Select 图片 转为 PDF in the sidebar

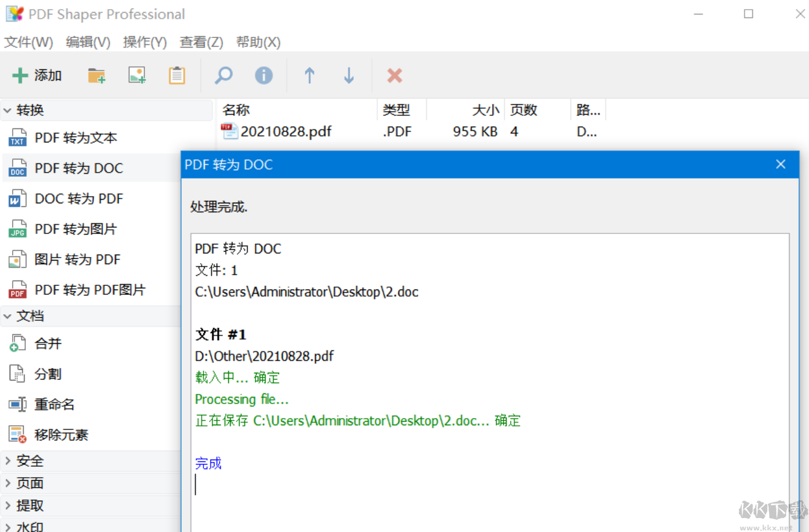78,259
